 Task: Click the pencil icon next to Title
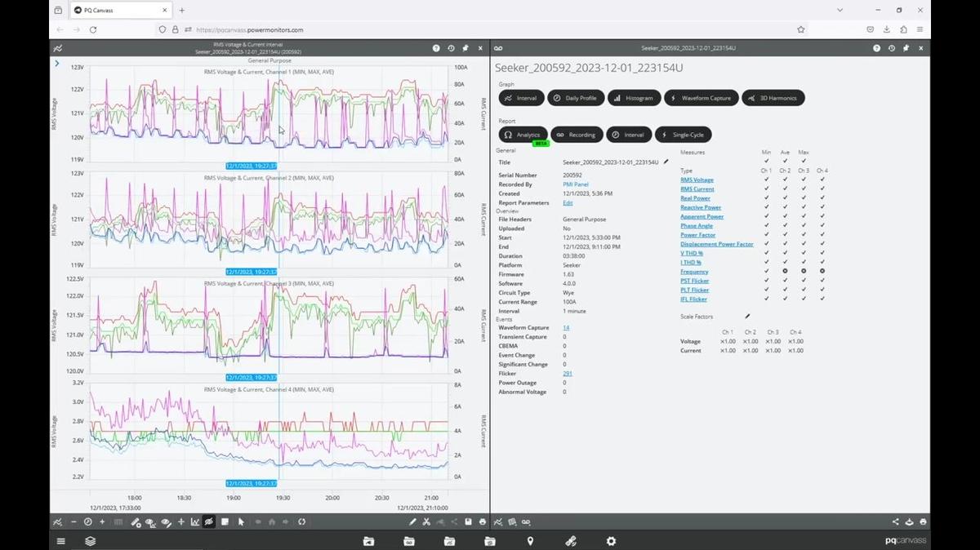click(666, 162)
